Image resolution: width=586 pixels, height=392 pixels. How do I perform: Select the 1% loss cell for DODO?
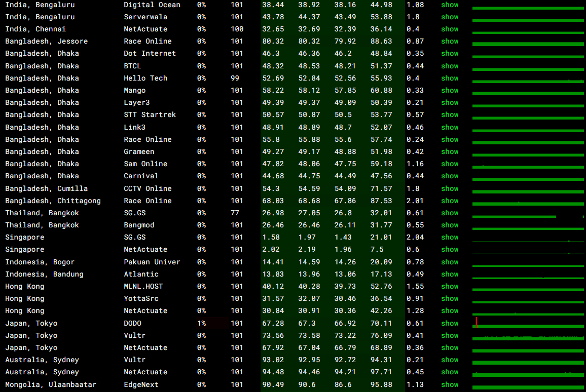click(x=212, y=323)
